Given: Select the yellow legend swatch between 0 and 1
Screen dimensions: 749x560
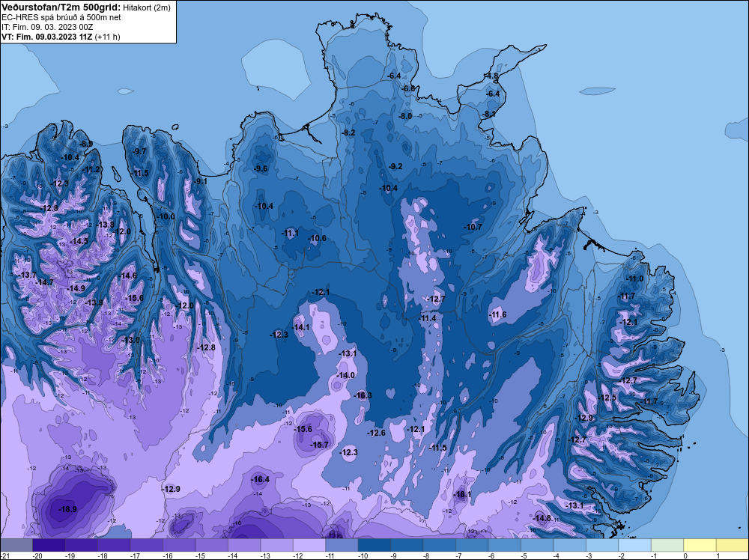Looking at the screenshot, I should [x=700, y=545].
